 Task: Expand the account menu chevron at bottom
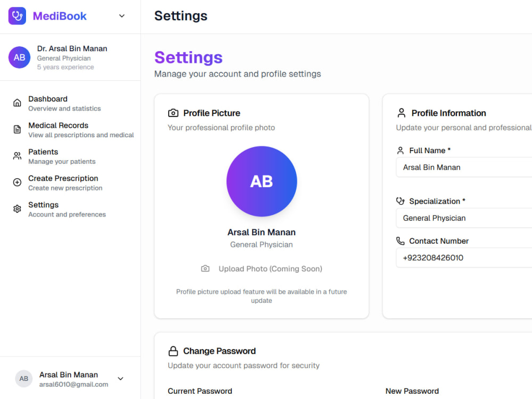pos(120,379)
